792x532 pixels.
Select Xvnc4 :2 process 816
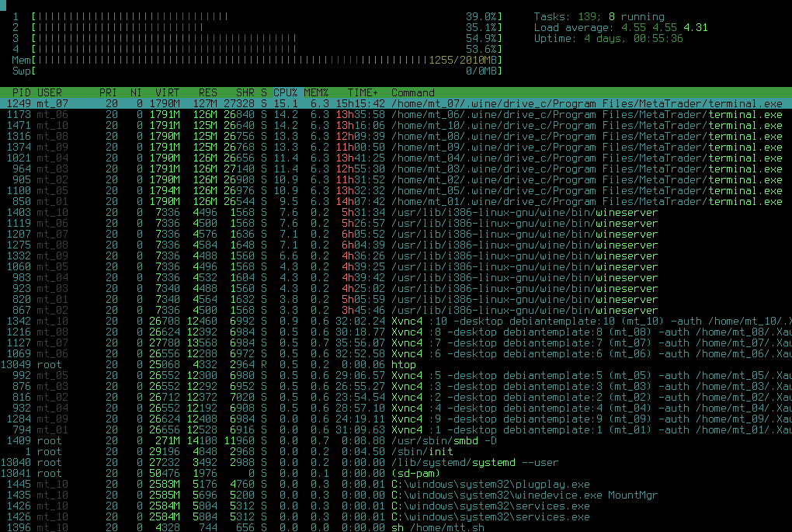pyautogui.click(x=396, y=397)
